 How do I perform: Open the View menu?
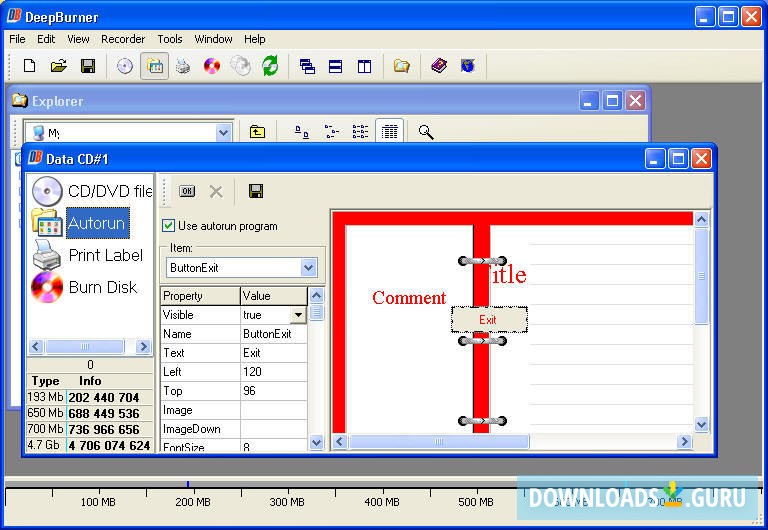[x=78, y=39]
